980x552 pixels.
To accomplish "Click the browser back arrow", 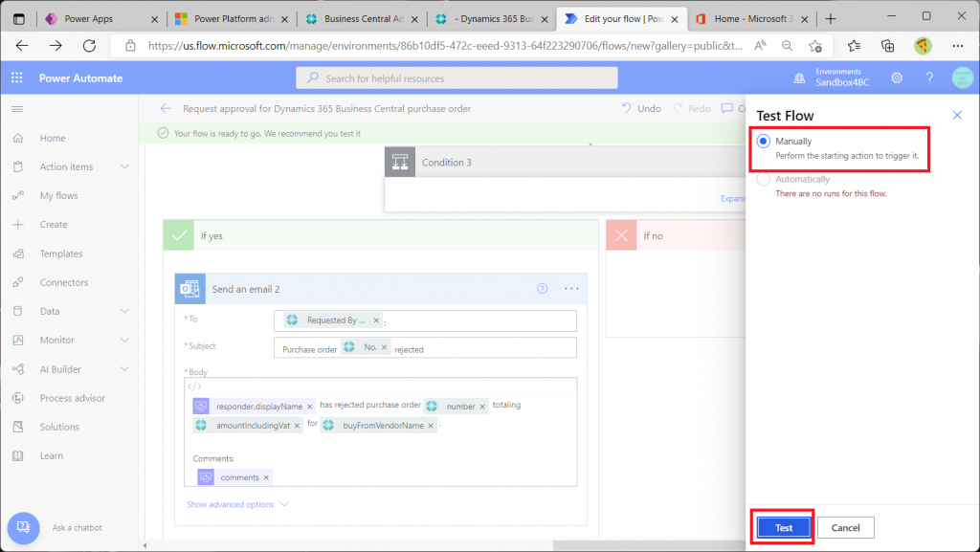I will [22, 46].
